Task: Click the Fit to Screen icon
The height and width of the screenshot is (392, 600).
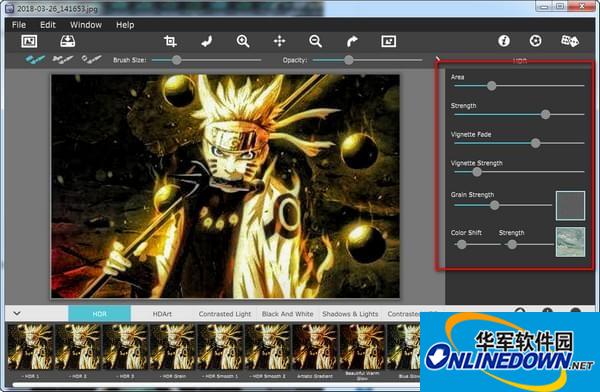Action: point(388,41)
